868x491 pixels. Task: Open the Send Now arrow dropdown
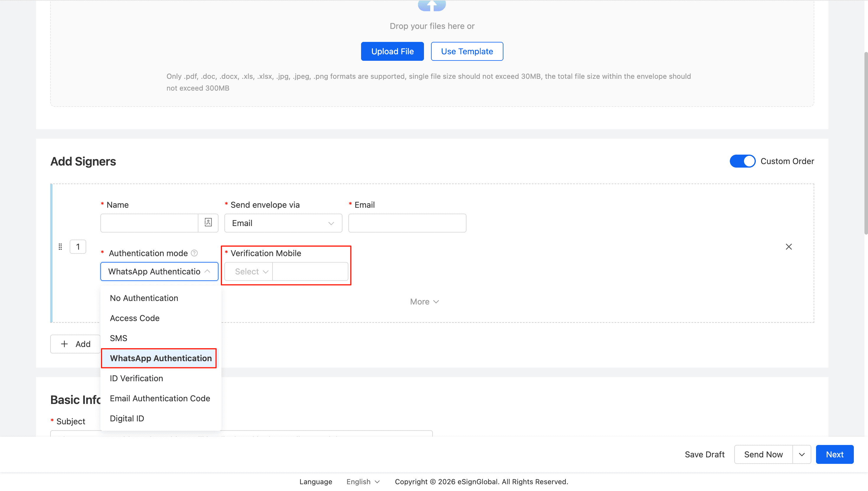(x=802, y=454)
